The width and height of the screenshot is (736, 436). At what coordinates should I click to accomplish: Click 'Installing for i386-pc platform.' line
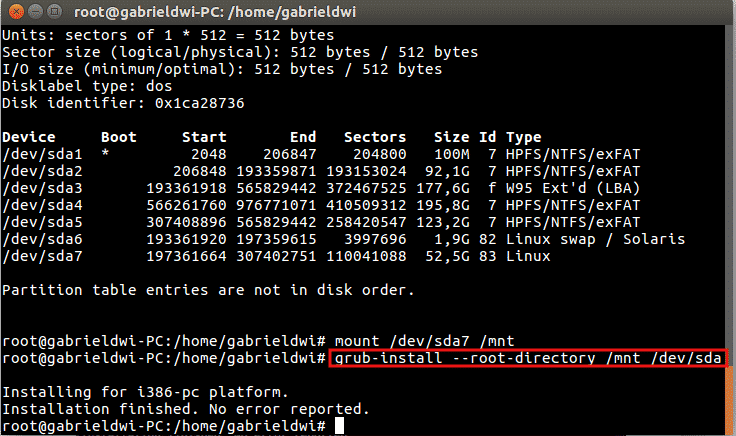pyautogui.click(x=146, y=392)
